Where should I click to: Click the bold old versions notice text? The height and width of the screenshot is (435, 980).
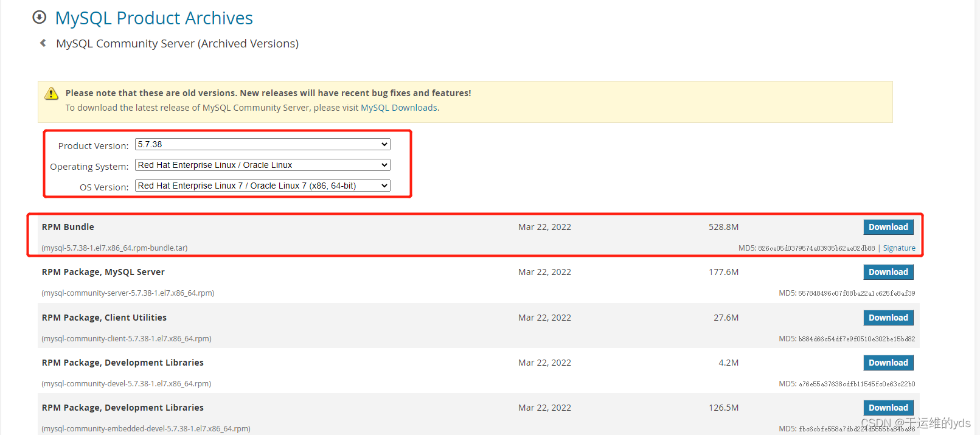pyautogui.click(x=268, y=93)
